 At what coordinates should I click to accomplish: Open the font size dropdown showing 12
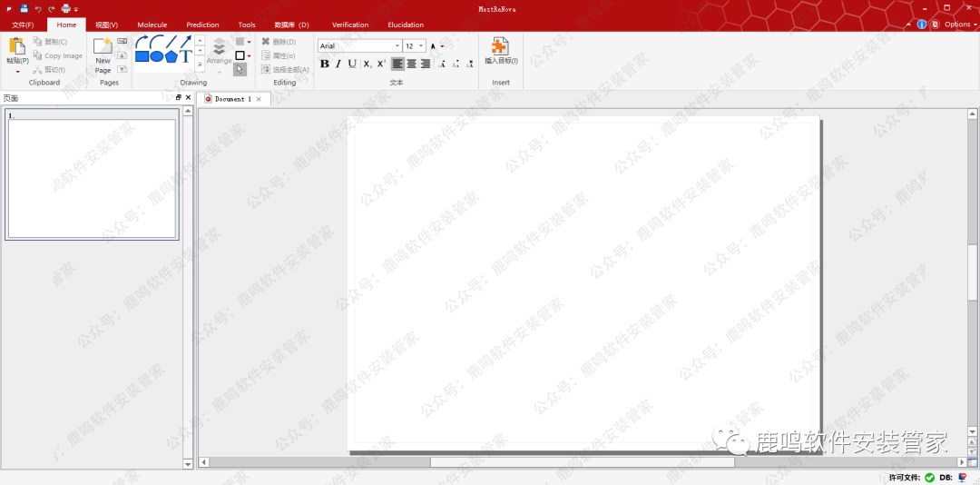[x=421, y=46]
